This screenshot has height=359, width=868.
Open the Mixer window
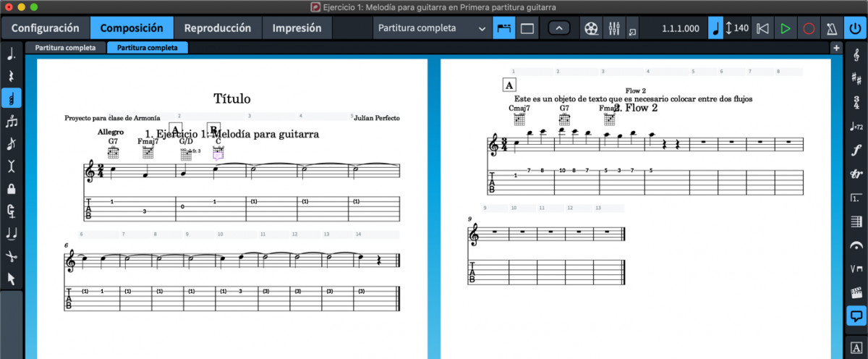[614, 29]
